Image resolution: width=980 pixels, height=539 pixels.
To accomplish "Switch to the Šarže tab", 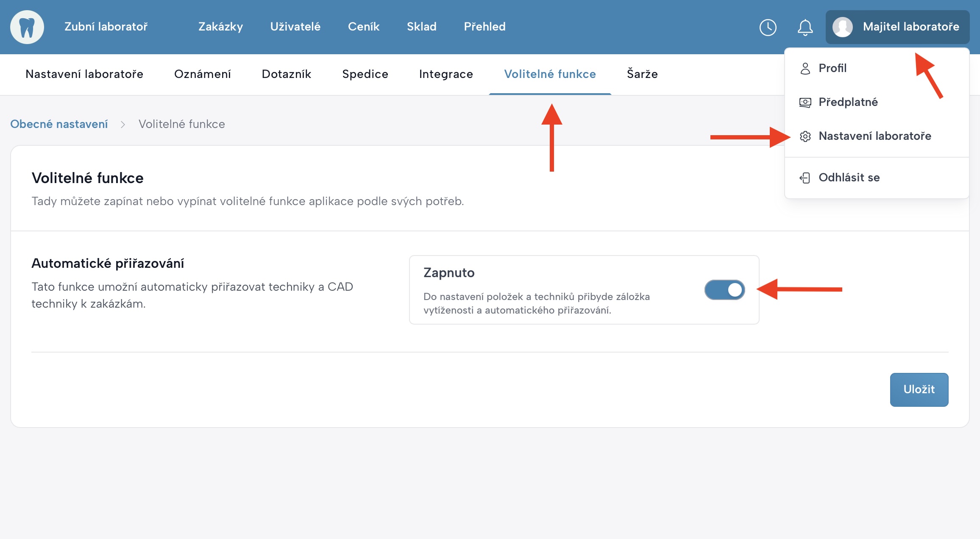I will [x=642, y=74].
